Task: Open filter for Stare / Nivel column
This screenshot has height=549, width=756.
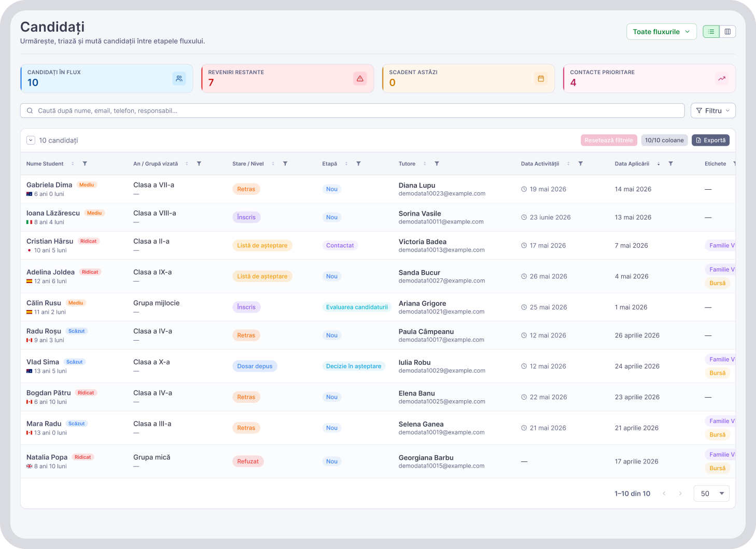Action: (285, 164)
